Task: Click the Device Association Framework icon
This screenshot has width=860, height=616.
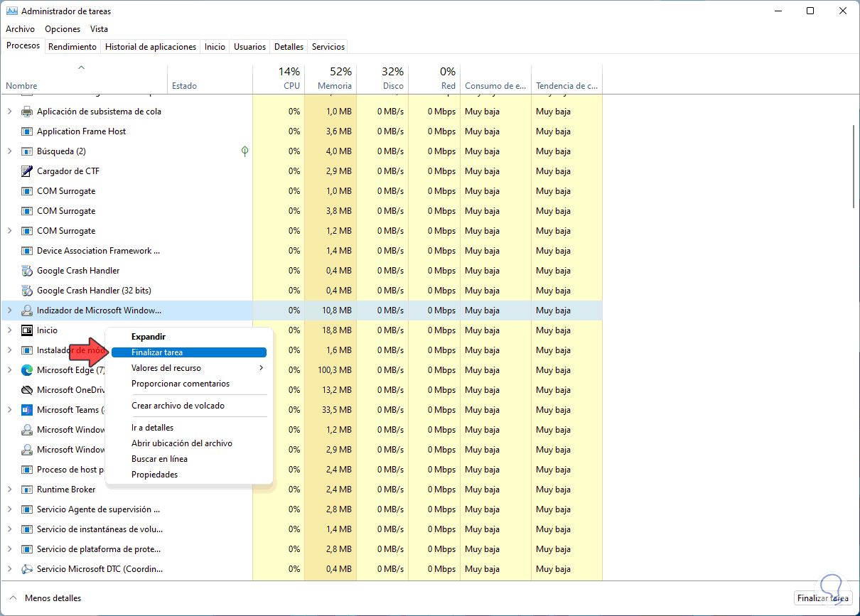Action: coord(27,251)
